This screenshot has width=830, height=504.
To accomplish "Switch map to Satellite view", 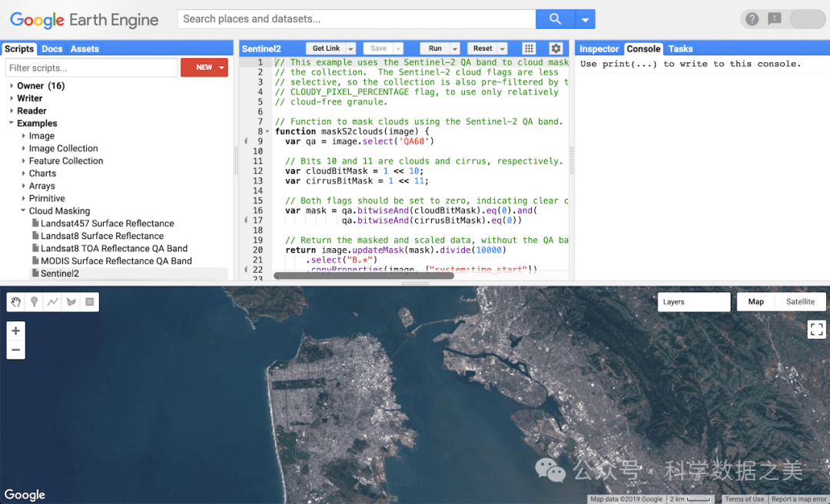I will coord(800,302).
